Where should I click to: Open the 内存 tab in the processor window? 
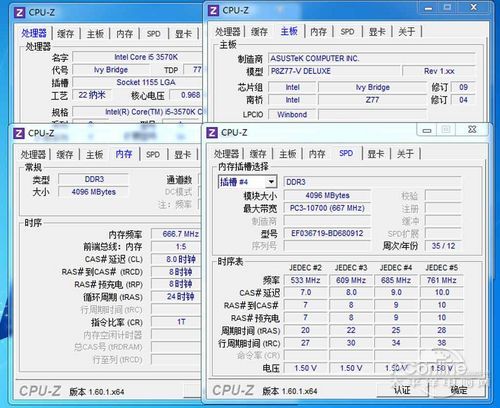click(125, 34)
